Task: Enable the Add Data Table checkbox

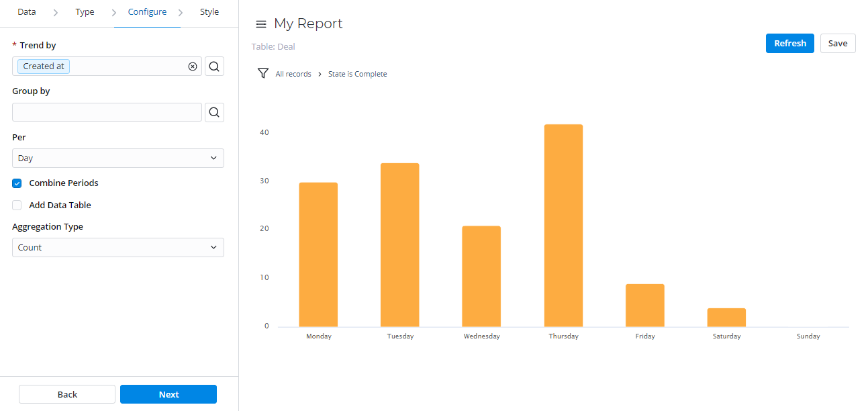Action: click(17, 205)
